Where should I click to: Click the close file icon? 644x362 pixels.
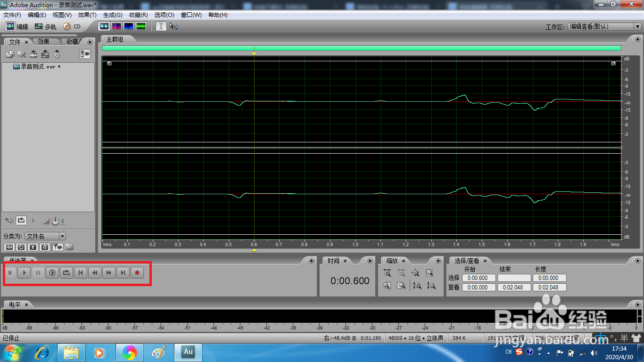pos(22,54)
